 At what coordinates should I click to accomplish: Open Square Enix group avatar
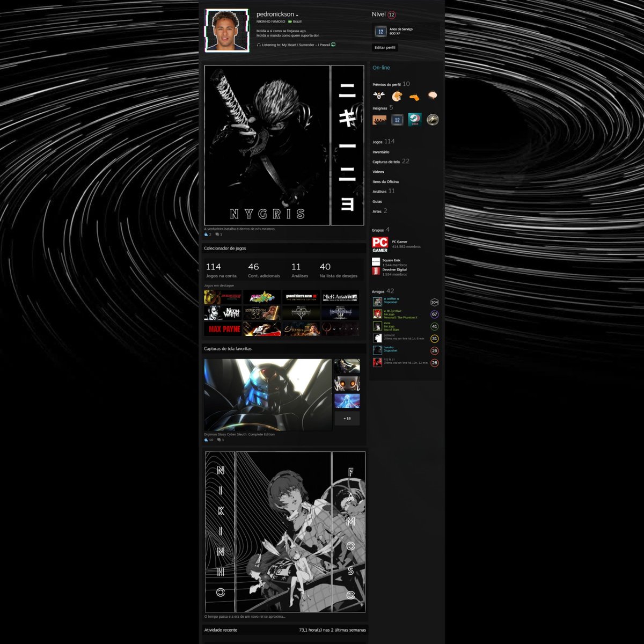tap(376, 261)
